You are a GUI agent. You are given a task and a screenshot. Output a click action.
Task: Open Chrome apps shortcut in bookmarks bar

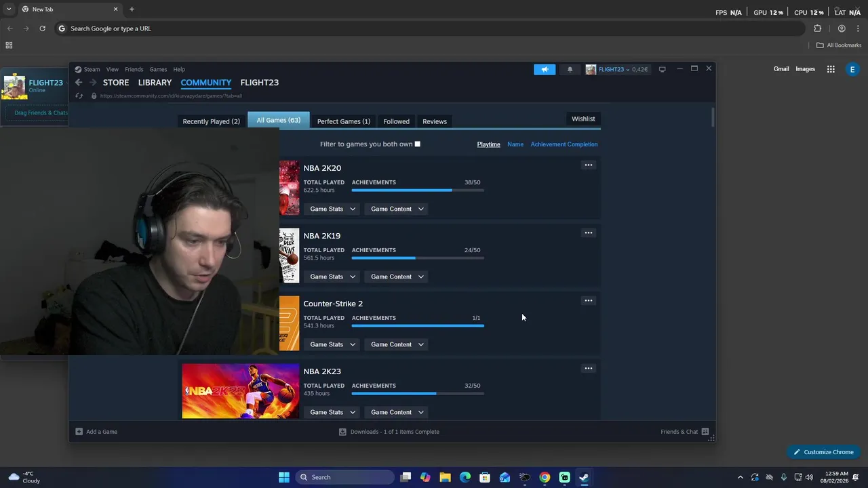click(9, 45)
